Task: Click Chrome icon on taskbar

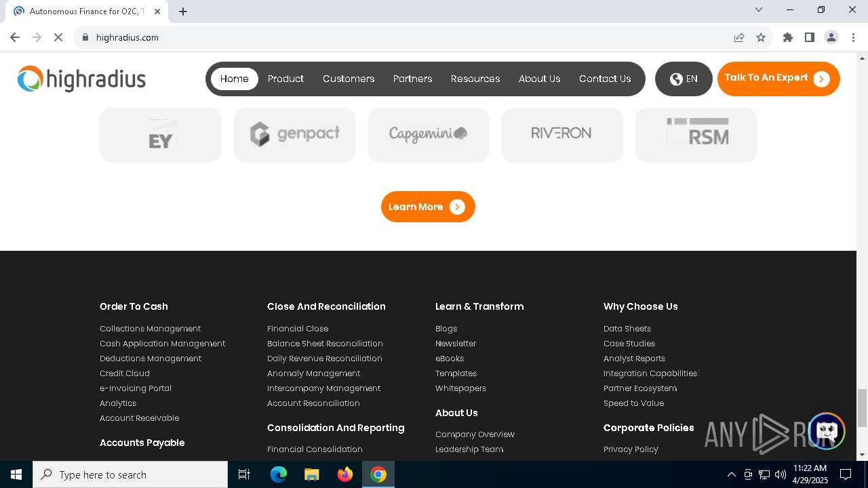Action: pyautogui.click(x=378, y=474)
